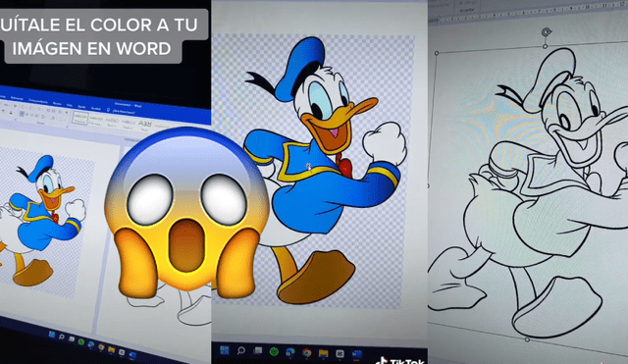
Task: Open the Ayuda ribbon tab
Action: tap(81, 107)
